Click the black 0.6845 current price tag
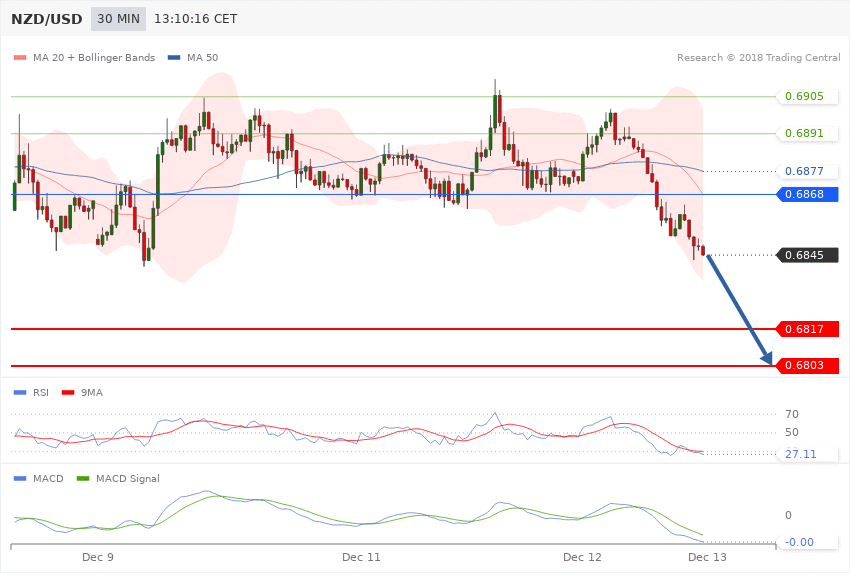The image size is (850, 576). [x=808, y=255]
